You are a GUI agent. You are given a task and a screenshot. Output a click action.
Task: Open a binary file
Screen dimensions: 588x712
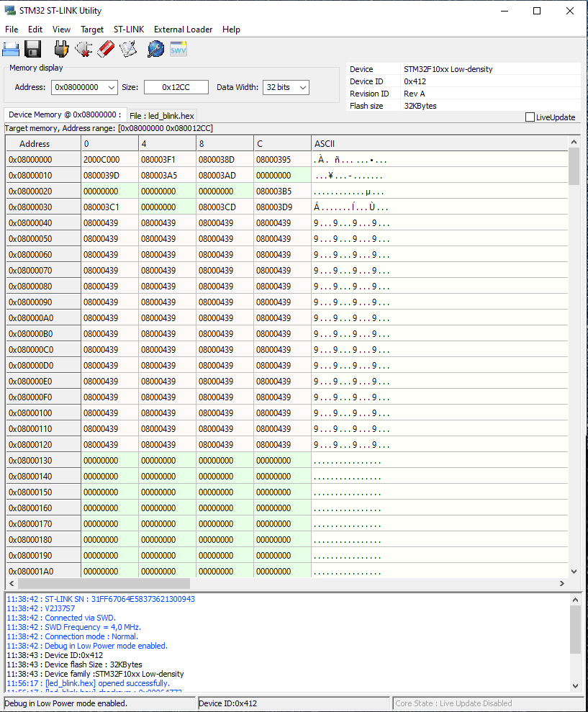(x=11, y=48)
